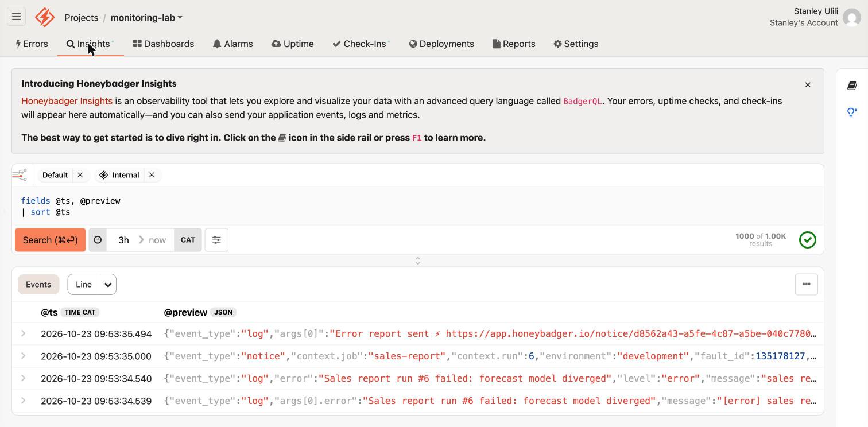Open the Reports tab
Screen dimensions: 868x427
tap(514, 44)
